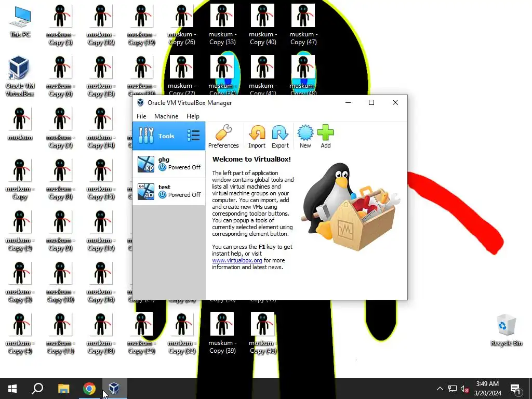Select muskum - Copy (2) desktop file
Screen dimensions: 532x399
point(20,231)
